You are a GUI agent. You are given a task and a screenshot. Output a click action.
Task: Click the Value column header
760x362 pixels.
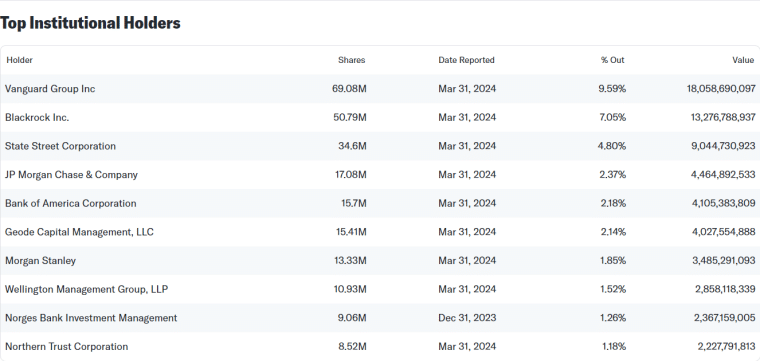[743, 60]
